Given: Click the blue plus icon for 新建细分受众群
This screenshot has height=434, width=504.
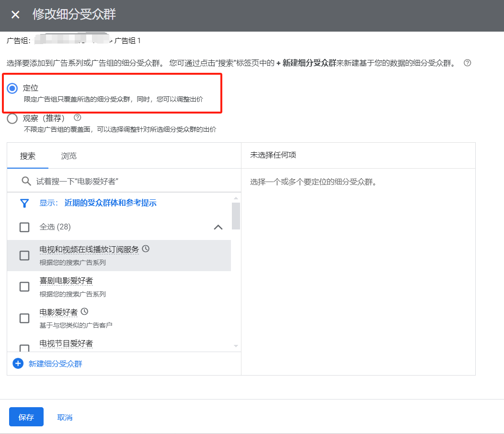Looking at the screenshot, I should pyautogui.click(x=18, y=364).
